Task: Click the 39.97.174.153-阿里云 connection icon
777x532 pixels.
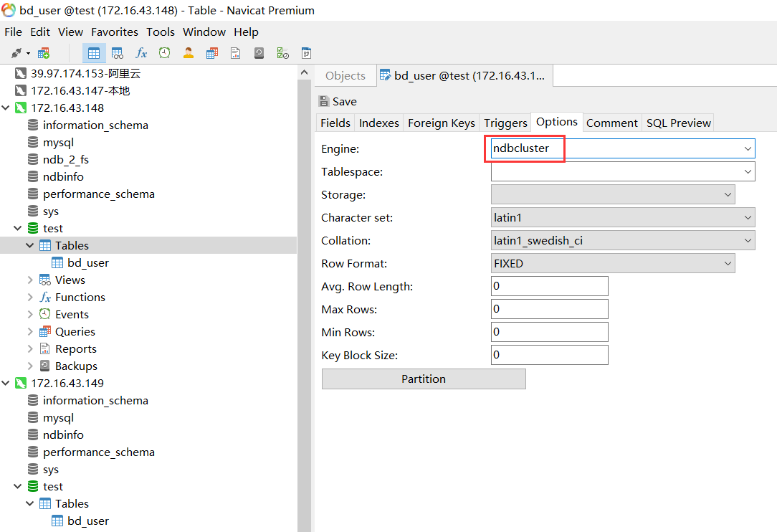Action: click(20, 74)
